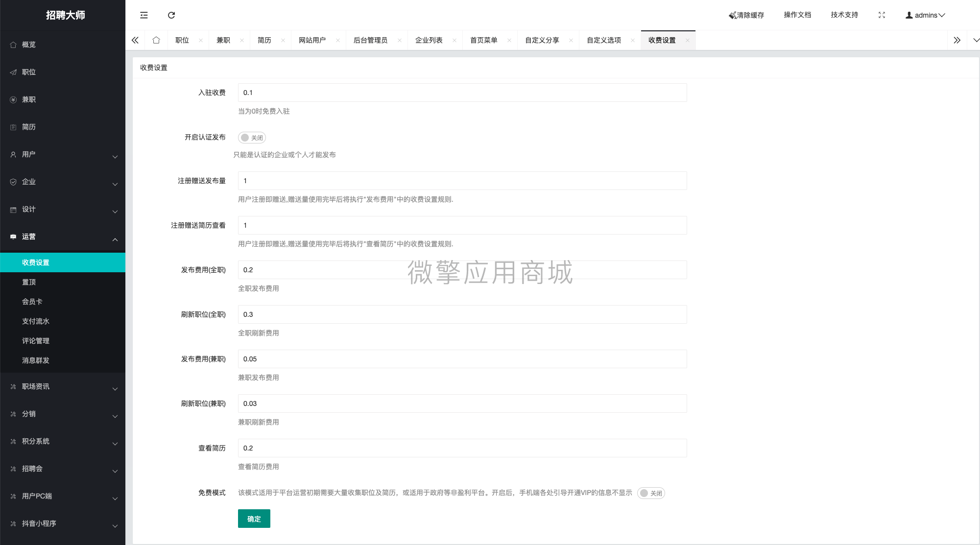Select 收费设置 in sidebar submenu

63,262
